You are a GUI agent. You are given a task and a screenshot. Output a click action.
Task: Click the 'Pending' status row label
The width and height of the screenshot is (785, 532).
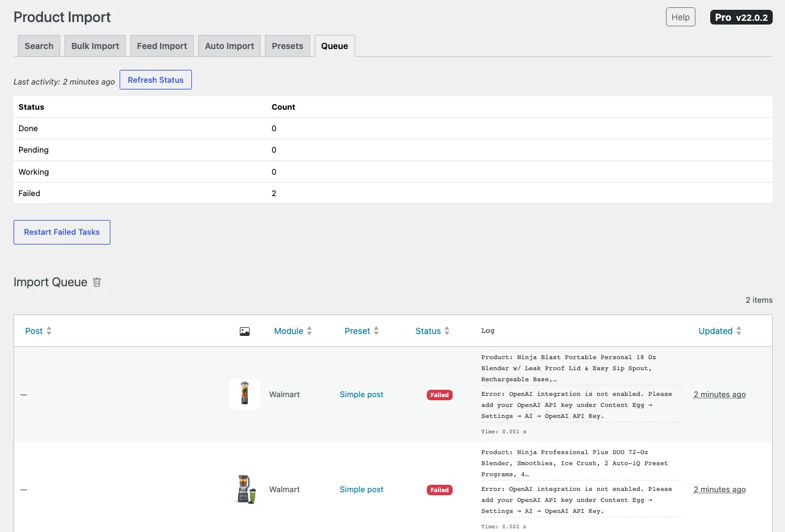(x=34, y=150)
